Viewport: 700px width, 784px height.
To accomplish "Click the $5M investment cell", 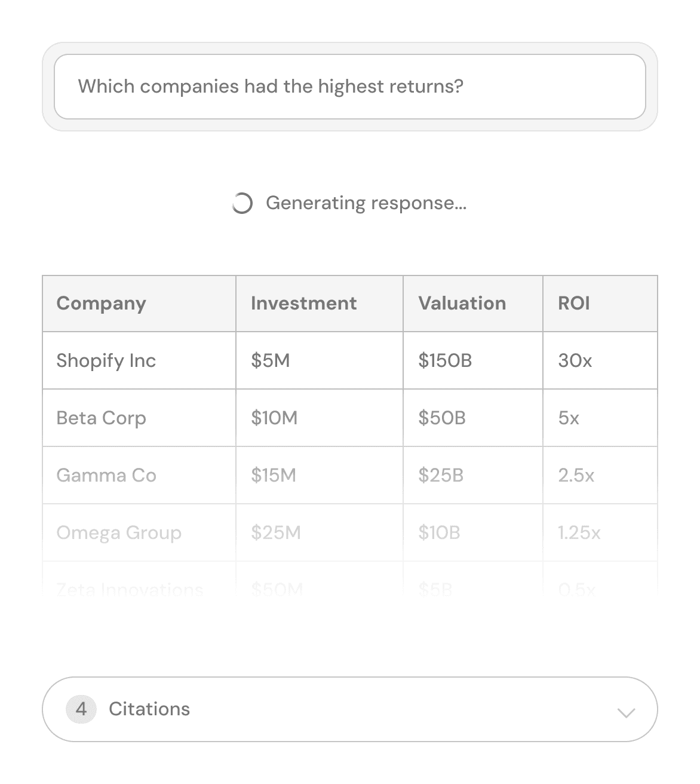I will click(x=320, y=361).
